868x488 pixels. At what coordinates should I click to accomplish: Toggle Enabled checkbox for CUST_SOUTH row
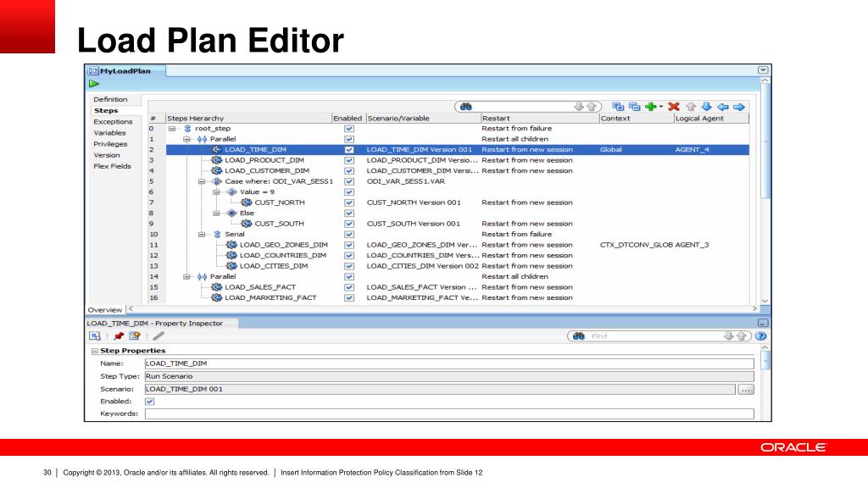click(x=349, y=224)
